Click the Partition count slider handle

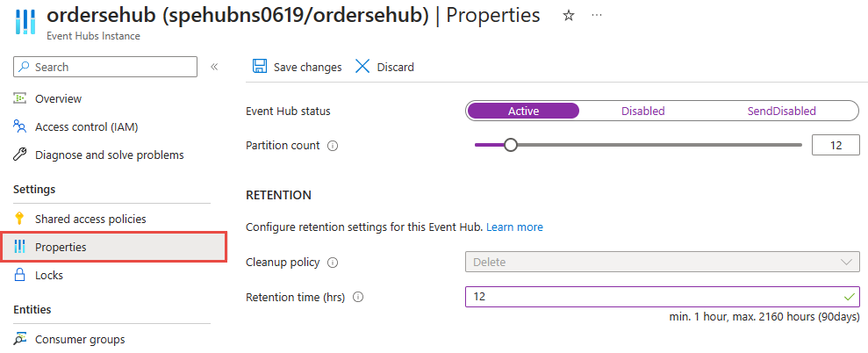pos(510,145)
